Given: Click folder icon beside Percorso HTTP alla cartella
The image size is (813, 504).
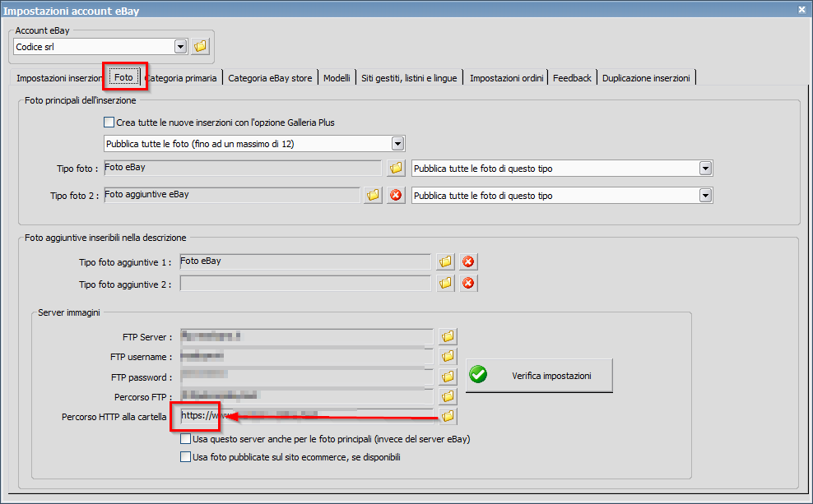Looking at the screenshot, I should pos(448,416).
